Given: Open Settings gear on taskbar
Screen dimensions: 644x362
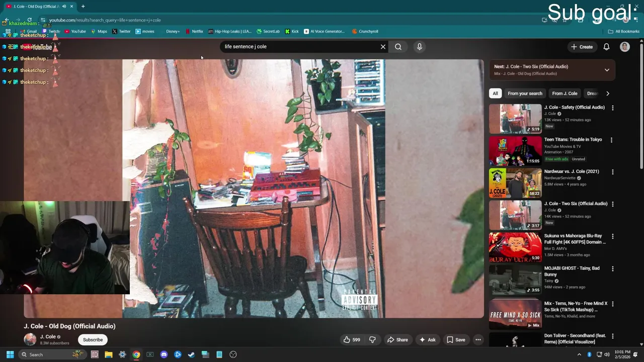Looking at the screenshot, I should pyautogui.click(x=122, y=354).
